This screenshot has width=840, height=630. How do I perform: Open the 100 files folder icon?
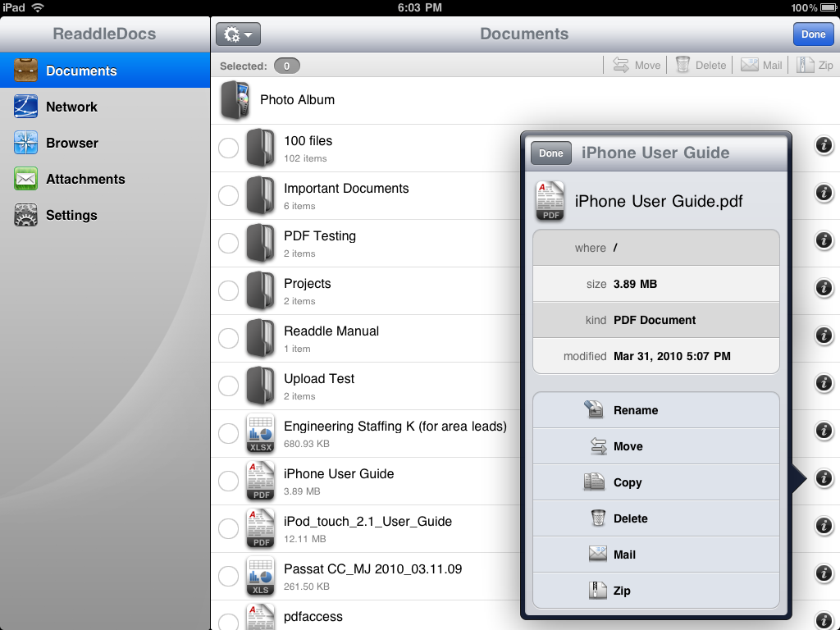click(260, 148)
